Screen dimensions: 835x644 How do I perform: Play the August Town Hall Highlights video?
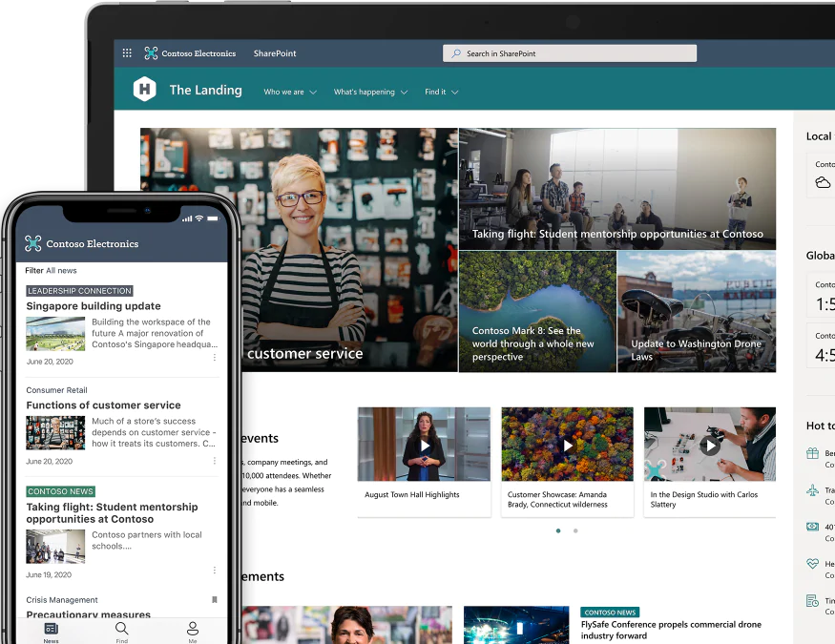(x=423, y=444)
